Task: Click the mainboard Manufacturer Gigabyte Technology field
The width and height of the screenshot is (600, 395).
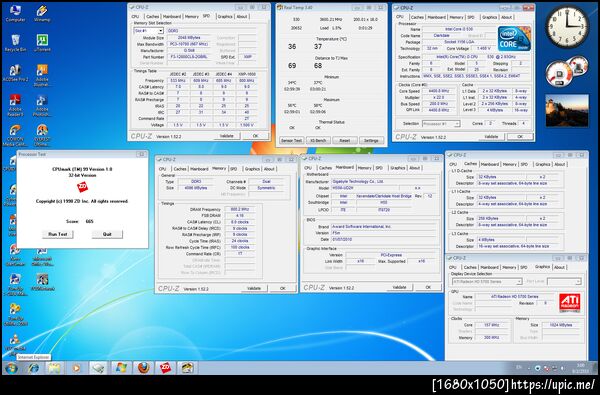Action: [384, 181]
